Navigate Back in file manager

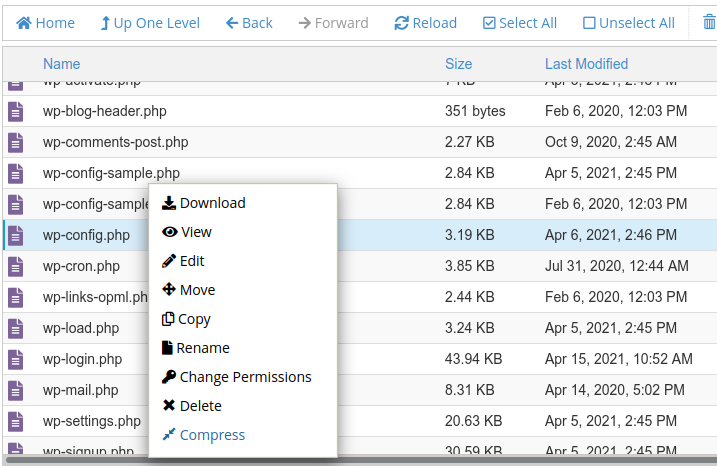[249, 23]
